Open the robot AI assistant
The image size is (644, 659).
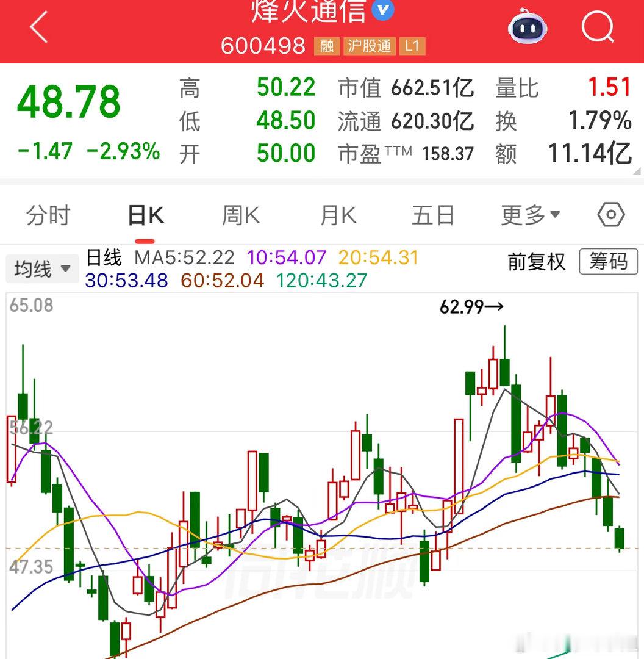tap(528, 26)
